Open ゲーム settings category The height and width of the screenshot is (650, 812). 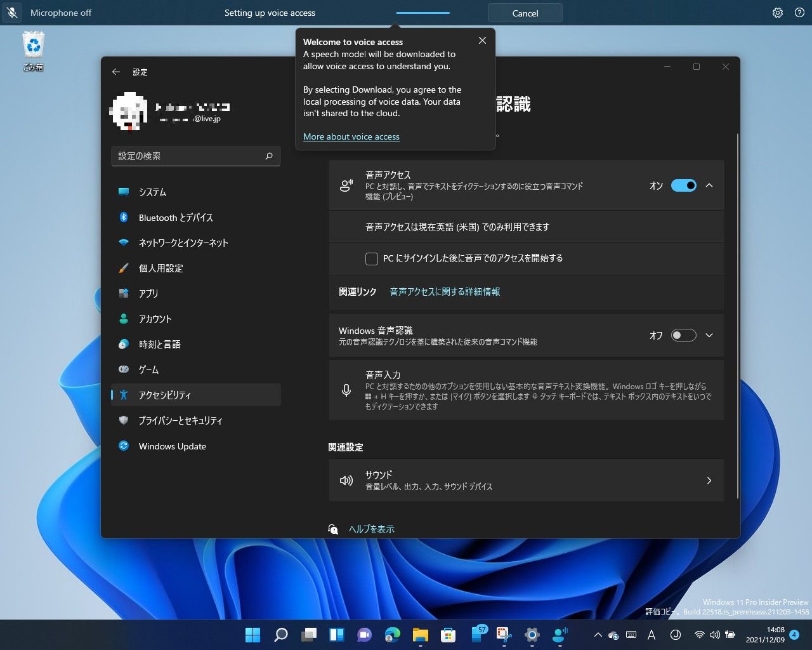tap(196, 369)
